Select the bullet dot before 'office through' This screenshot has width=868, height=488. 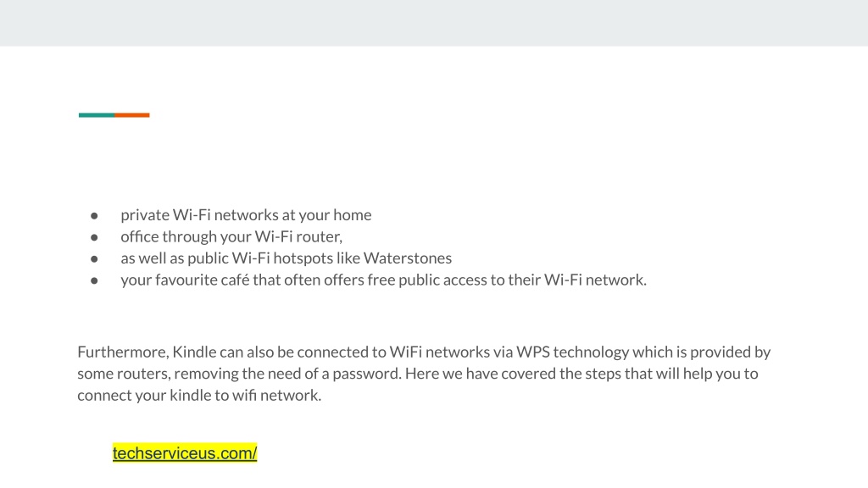tap(94, 237)
